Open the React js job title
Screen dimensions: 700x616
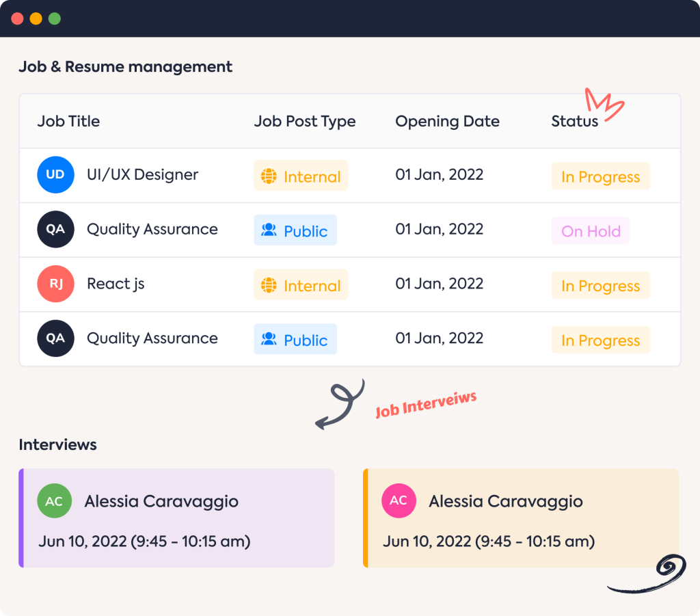tap(116, 284)
